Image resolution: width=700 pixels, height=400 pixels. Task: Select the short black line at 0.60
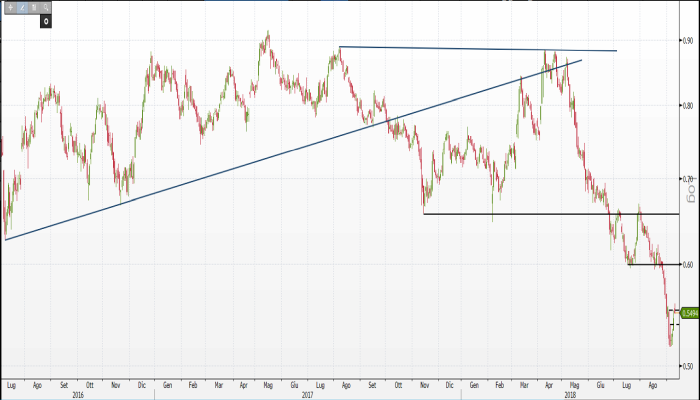645,264
